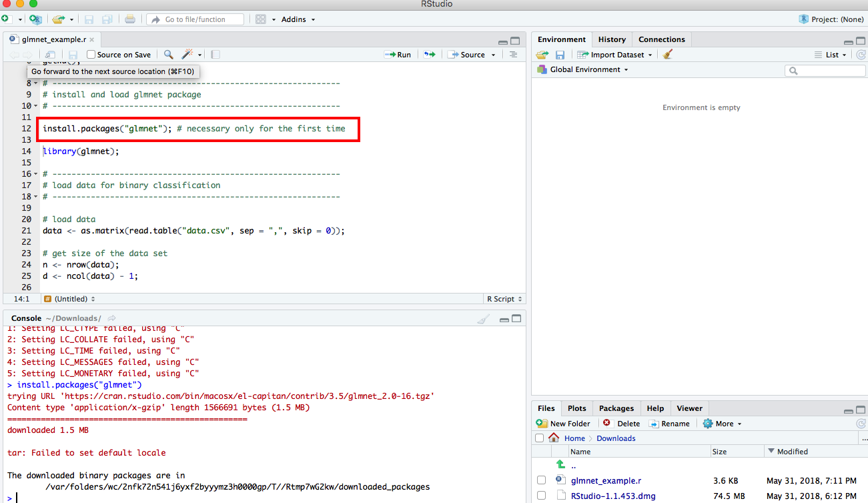Tick the checkbox for RStudio-1.1.453.dmg
This screenshot has height=503, width=868.
541,496
